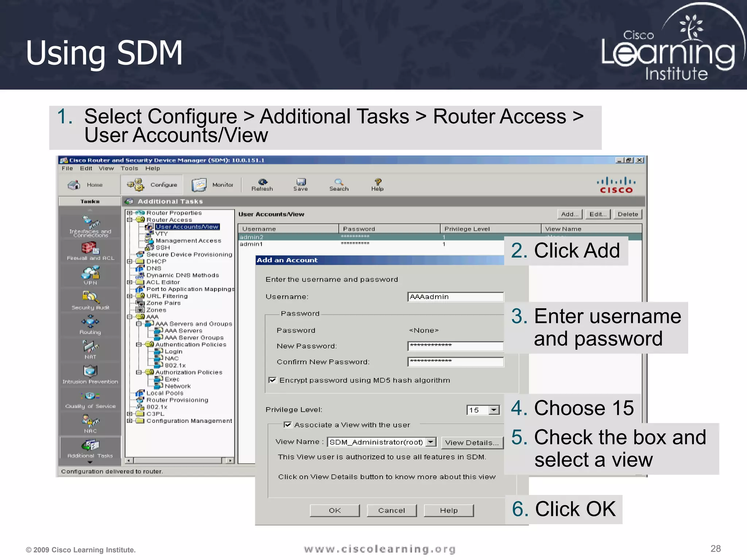Open the Tools menu
This screenshot has width=747, height=560.
[129, 168]
